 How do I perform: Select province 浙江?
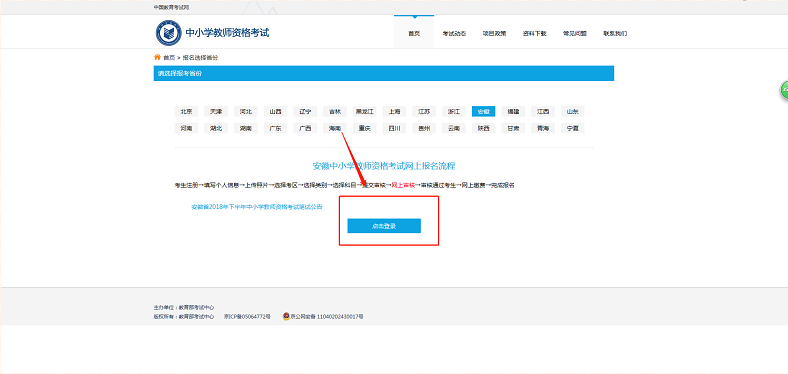click(x=454, y=112)
